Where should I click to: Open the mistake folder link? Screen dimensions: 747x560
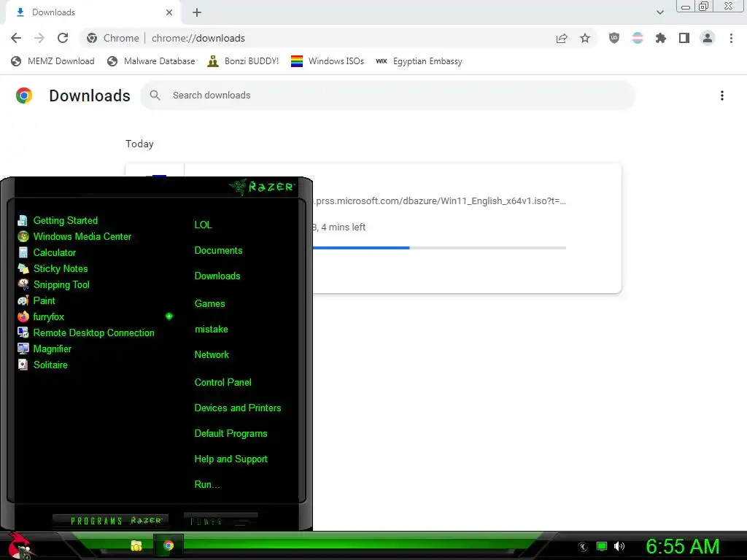[x=211, y=329]
